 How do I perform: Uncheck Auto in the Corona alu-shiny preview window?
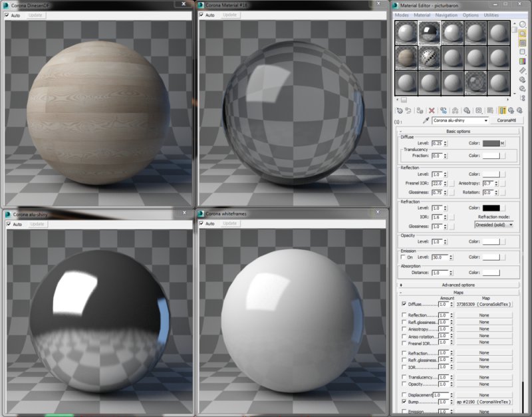tap(9, 224)
